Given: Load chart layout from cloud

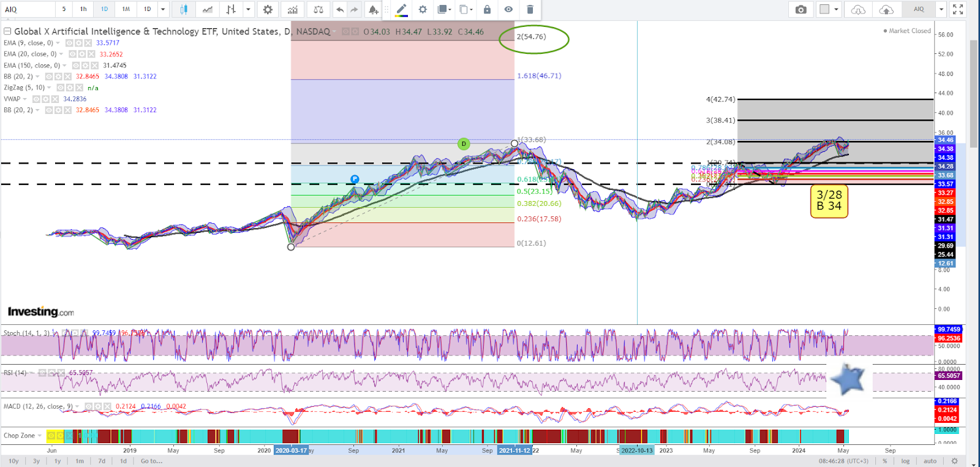Looking at the screenshot, I should [x=859, y=9].
